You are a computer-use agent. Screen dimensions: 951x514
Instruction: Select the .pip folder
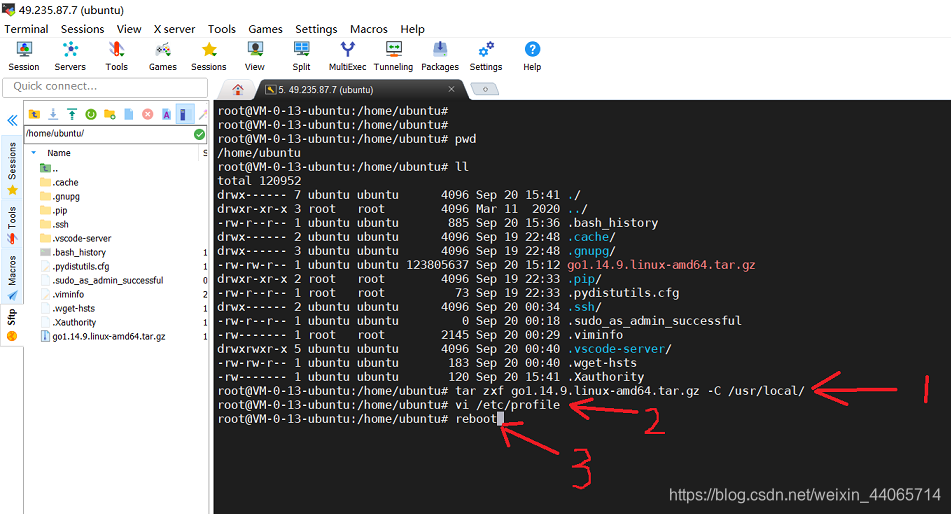click(x=53, y=210)
